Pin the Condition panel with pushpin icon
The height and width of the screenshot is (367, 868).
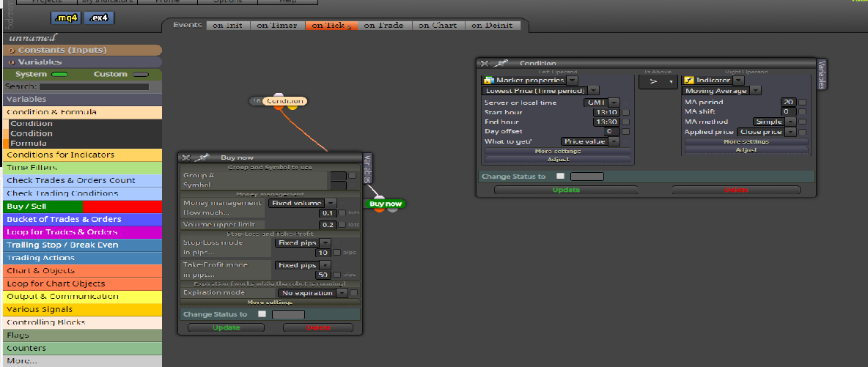coord(501,64)
